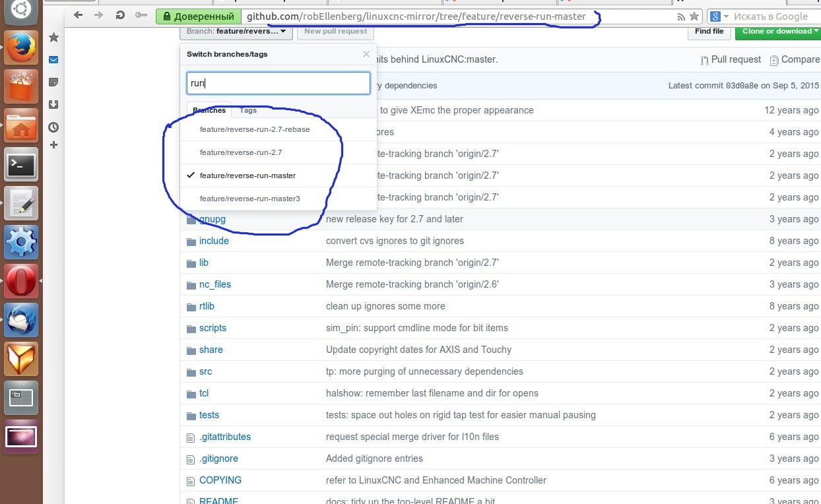Screen dimensions: 821x504
Task: Click the RSS feed icon in address bar
Action: click(681, 17)
